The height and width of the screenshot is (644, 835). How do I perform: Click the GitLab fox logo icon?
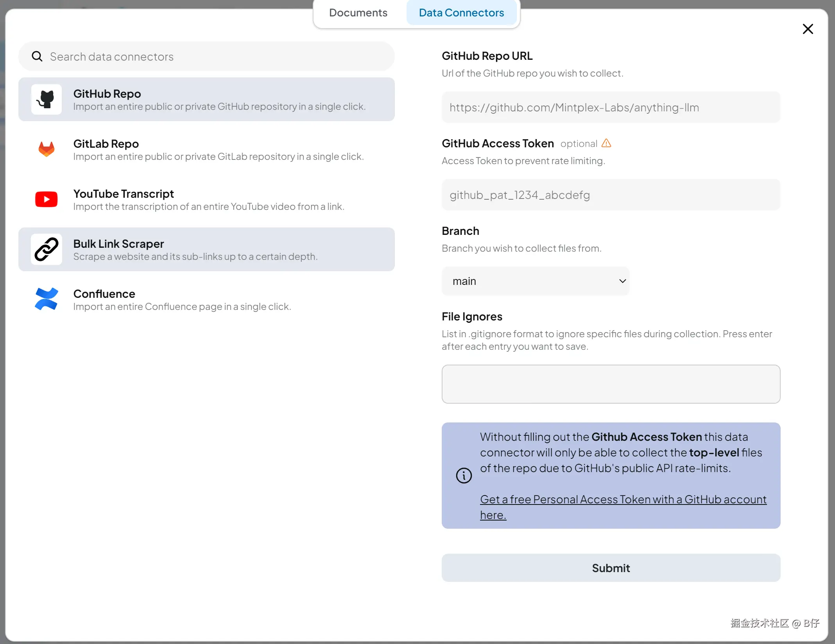(46, 149)
